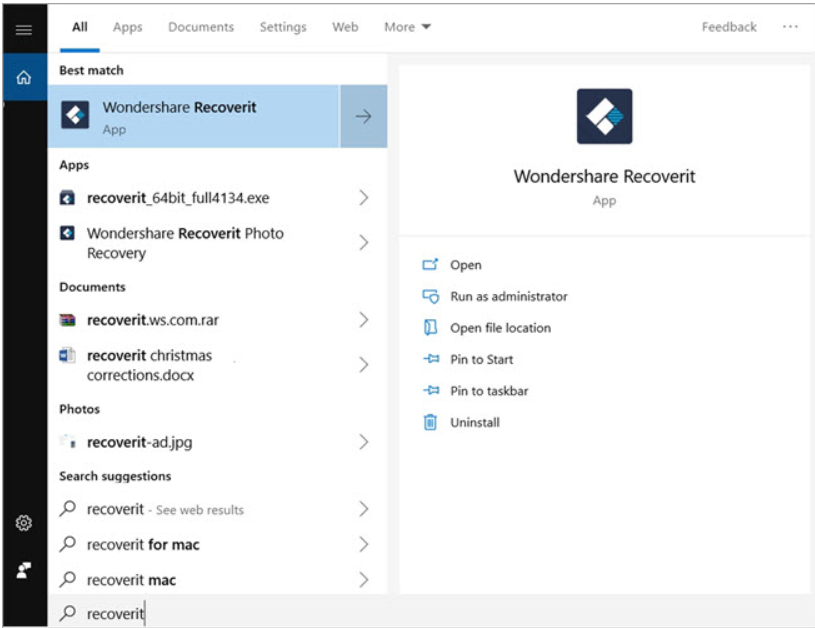This screenshot has height=628, width=815.
Task: Click the recoverit.ws.com.rar archive icon
Action: (67, 320)
